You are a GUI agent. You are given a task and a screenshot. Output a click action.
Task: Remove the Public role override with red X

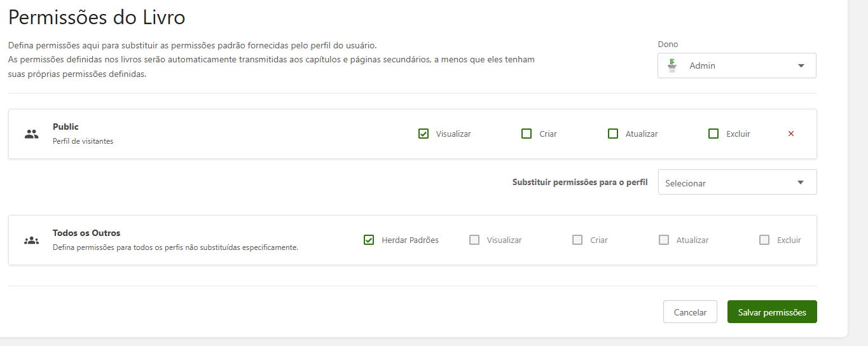point(791,134)
